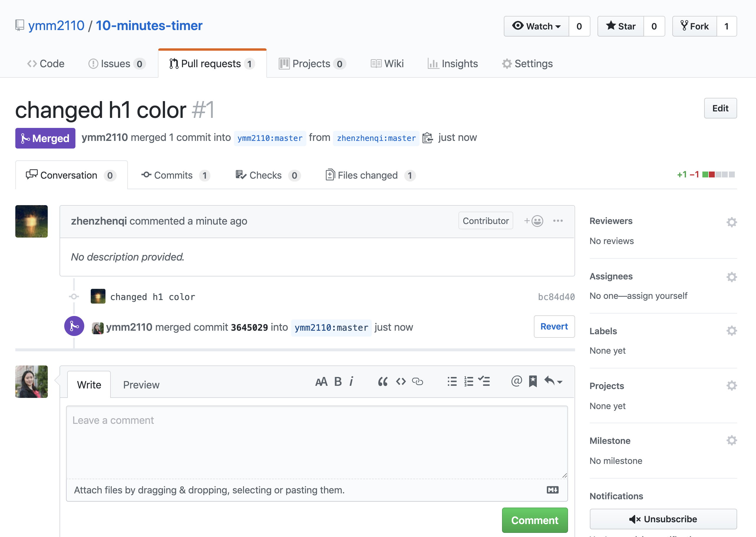
Task: Open the Labels gear settings
Action: coord(732,331)
